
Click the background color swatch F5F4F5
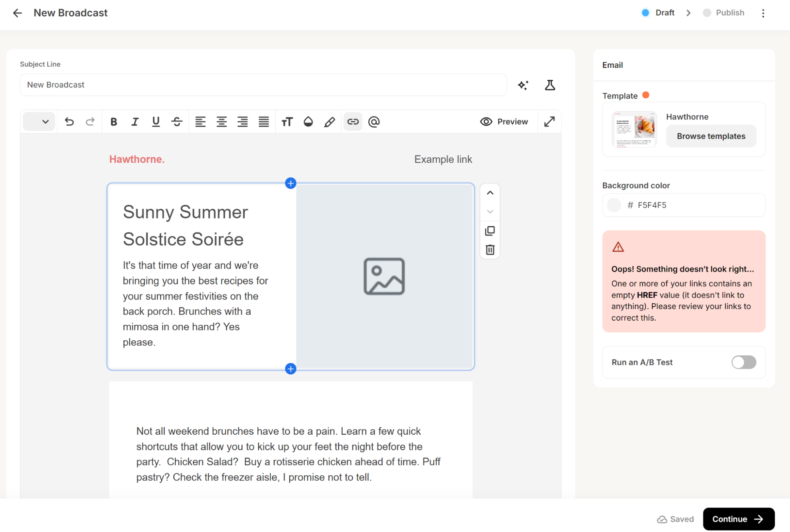(x=614, y=205)
